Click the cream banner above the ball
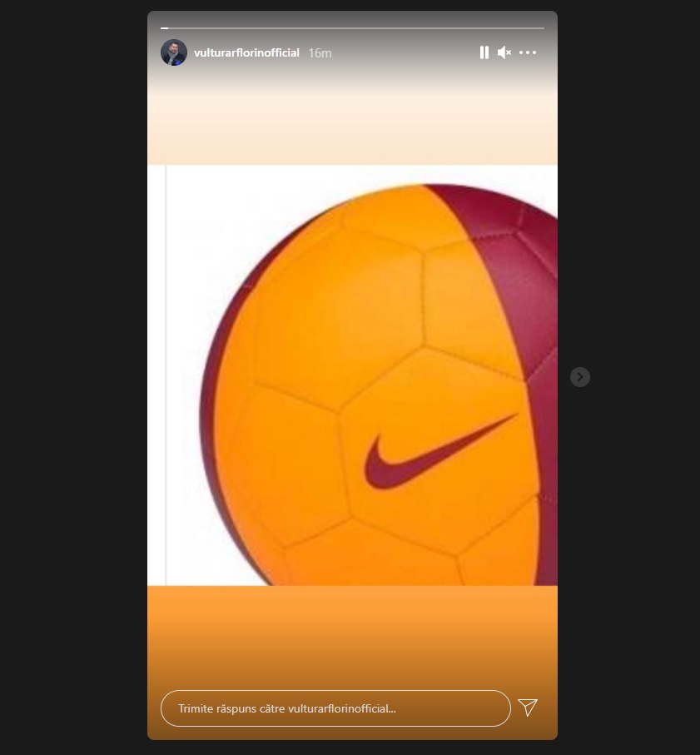The image size is (700, 755). tap(352, 128)
